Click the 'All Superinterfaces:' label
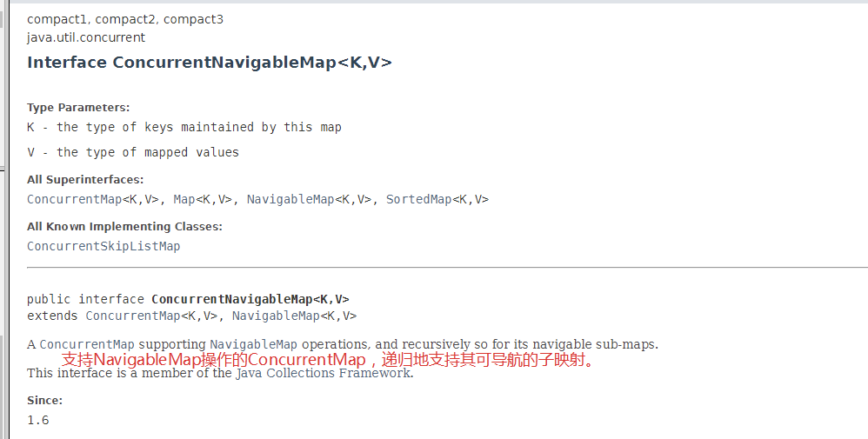868x439 pixels. (85, 179)
